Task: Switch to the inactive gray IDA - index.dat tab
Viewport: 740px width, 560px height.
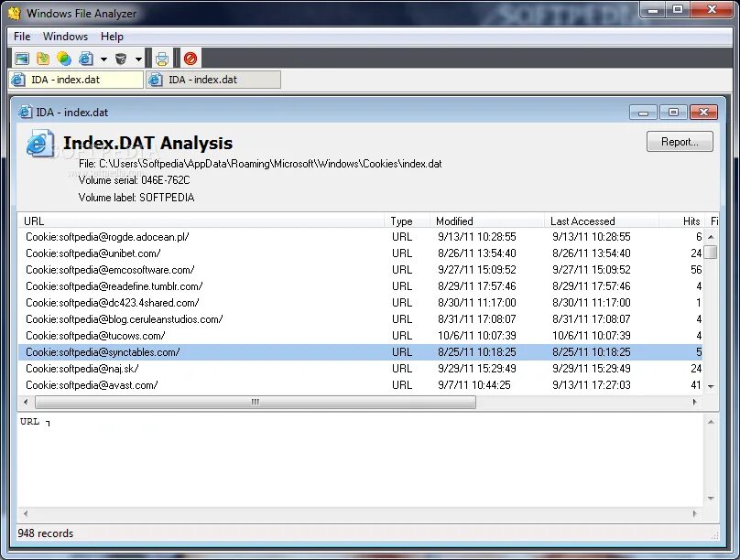Action: click(213, 80)
